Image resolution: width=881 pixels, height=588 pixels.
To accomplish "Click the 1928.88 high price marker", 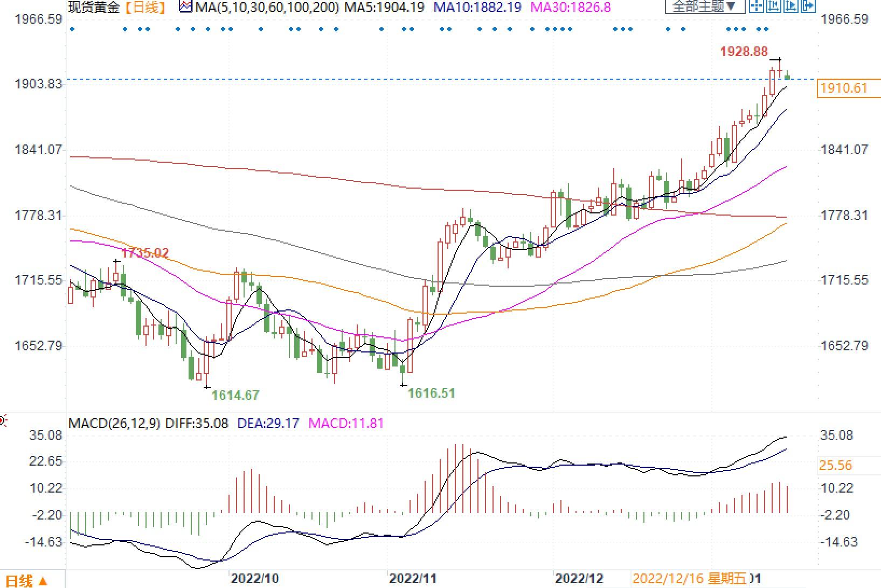I will (744, 52).
